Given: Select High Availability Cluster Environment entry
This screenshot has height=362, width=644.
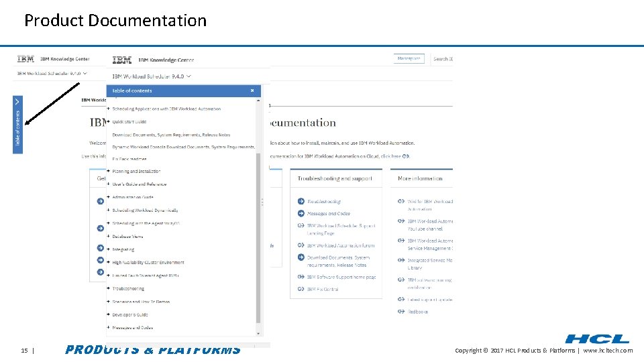Looking at the screenshot, I should (x=148, y=262).
